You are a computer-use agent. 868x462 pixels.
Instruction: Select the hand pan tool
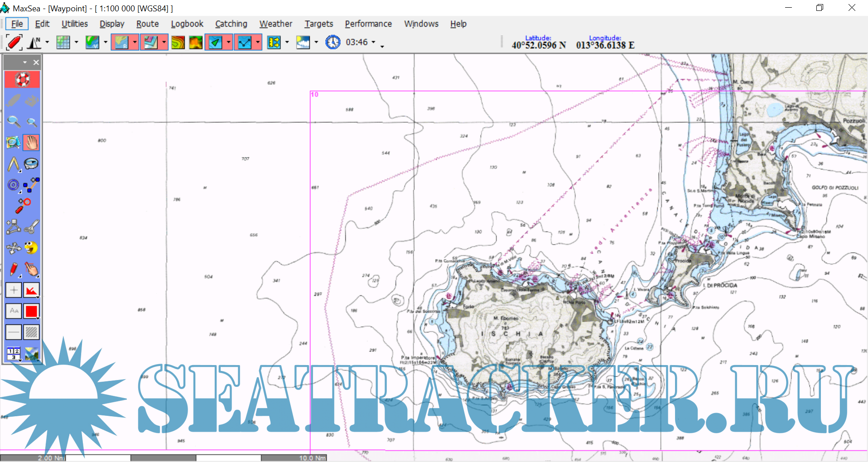pyautogui.click(x=31, y=143)
